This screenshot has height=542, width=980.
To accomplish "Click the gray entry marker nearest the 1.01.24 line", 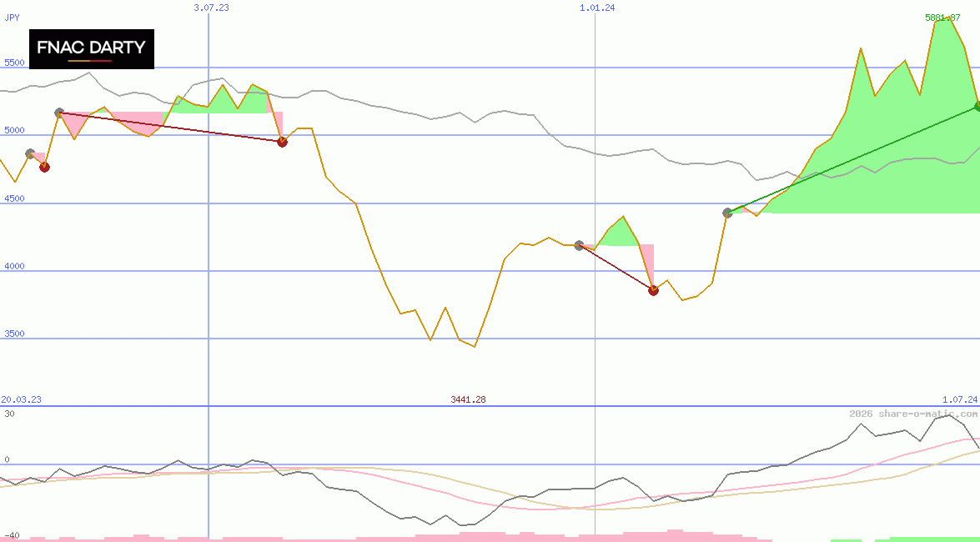I will [x=580, y=245].
